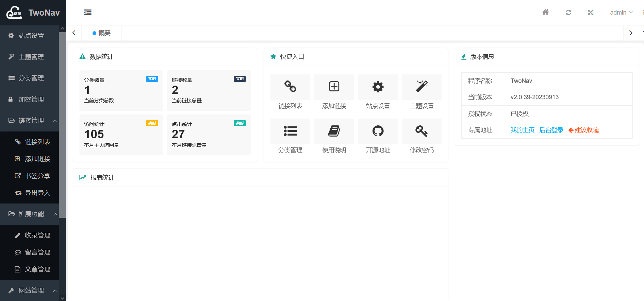Click the external link icon beside 书签分享
The height and width of the screenshot is (301, 644).
pyautogui.click(x=18, y=176)
